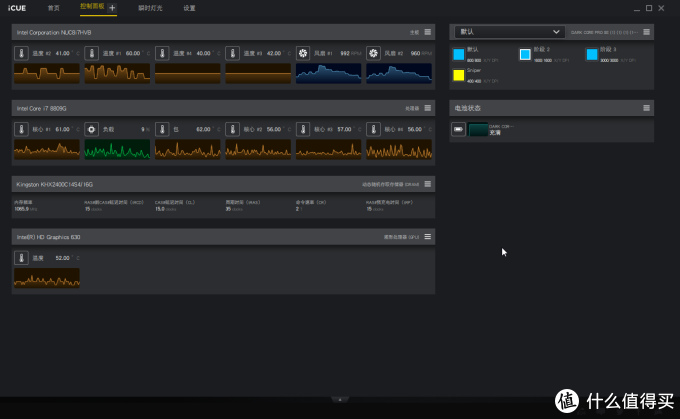Select the yellow Sniper 400 DPI swatch
680x419 pixels.
pyautogui.click(x=459, y=75)
